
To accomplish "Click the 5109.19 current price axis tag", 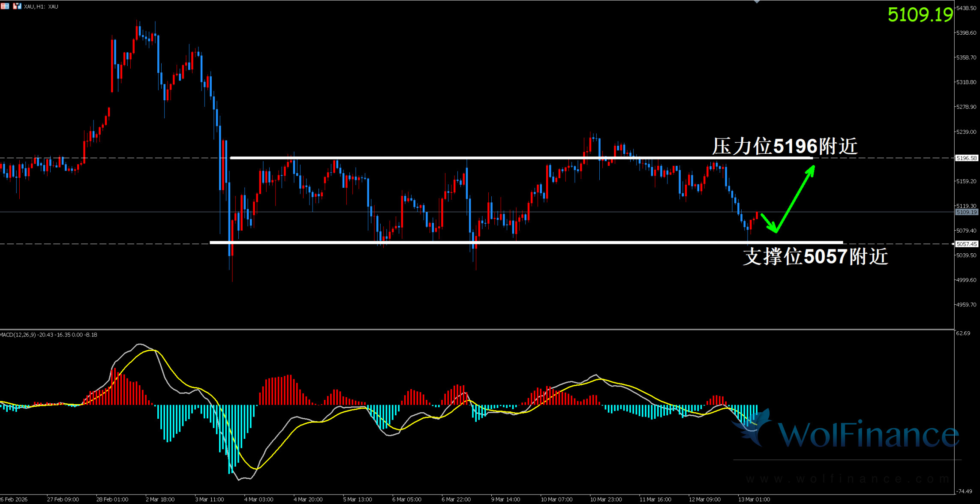I will click(966, 212).
